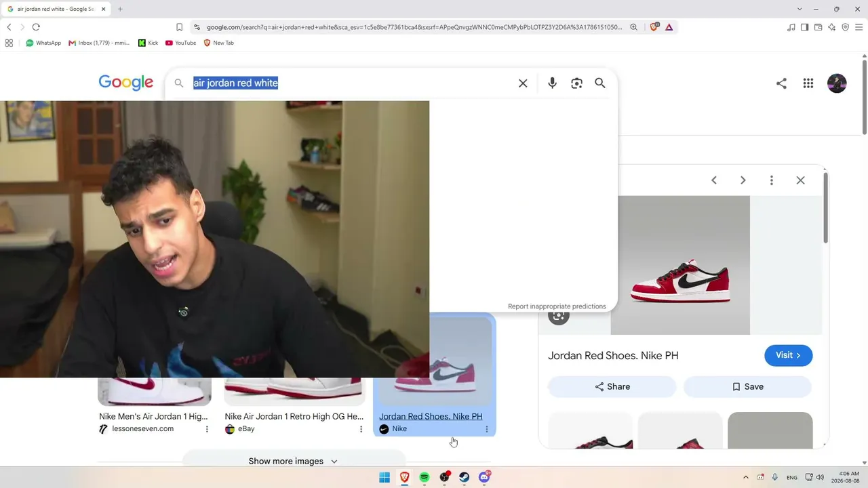Viewport: 868px width, 488px height.
Task: Open the Brave Wallet icon
Action: click(818, 27)
